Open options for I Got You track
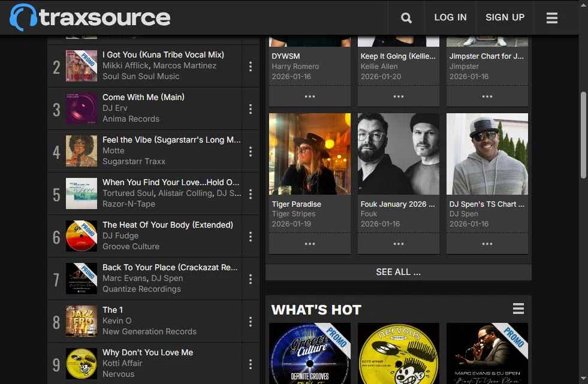Image resolution: width=588 pixels, height=384 pixels. 251,66
